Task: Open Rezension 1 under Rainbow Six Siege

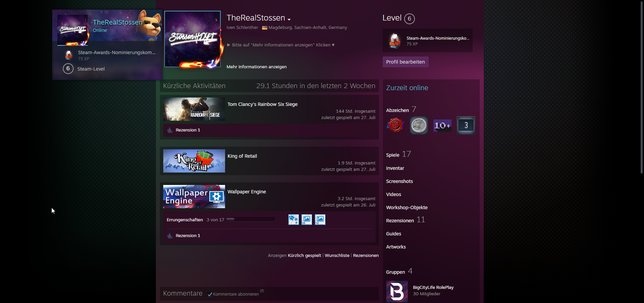Action: click(x=187, y=130)
